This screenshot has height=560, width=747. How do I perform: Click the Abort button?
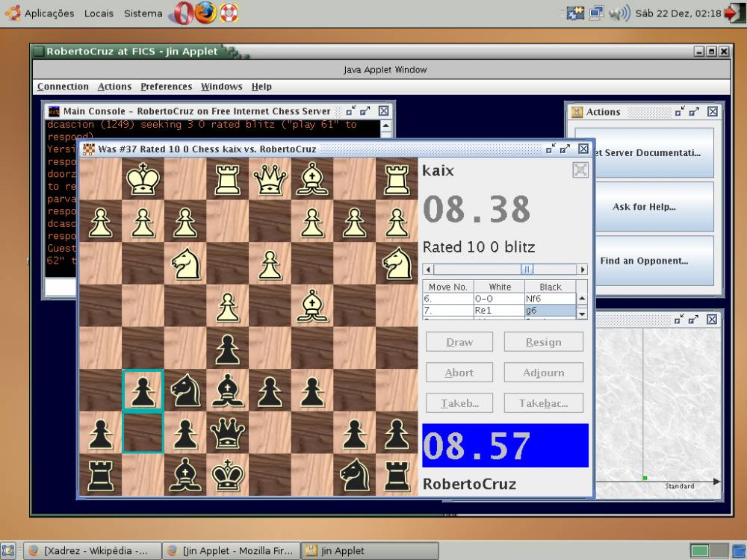pyautogui.click(x=459, y=373)
